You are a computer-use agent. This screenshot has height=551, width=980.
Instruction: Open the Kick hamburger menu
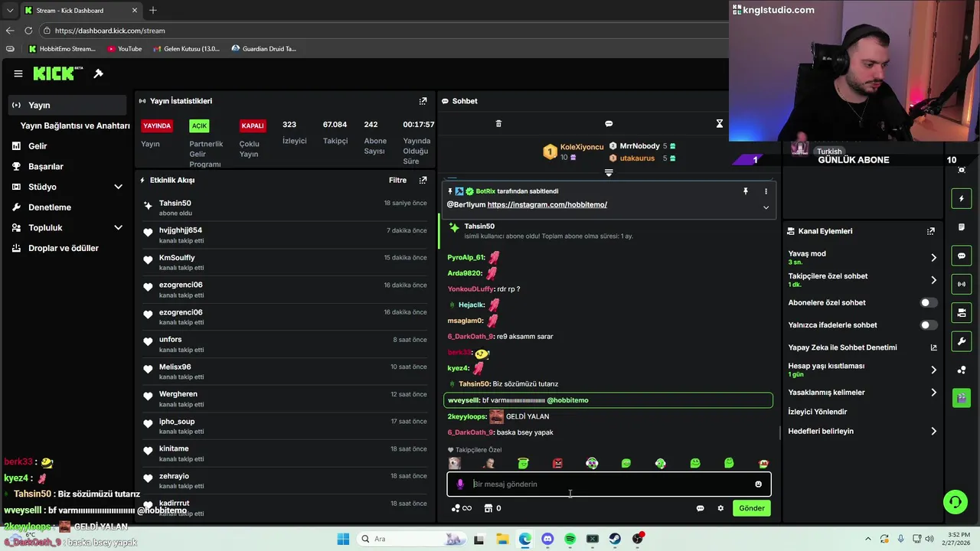[x=18, y=73]
